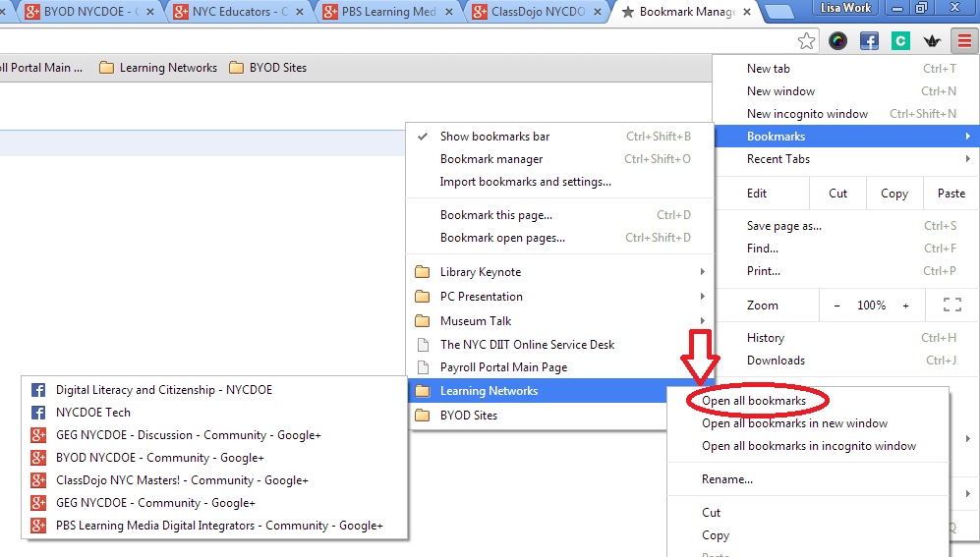Expand the Bookmarks submenu in Chrome menu
Image resolution: width=980 pixels, height=557 pixels.
click(x=847, y=137)
